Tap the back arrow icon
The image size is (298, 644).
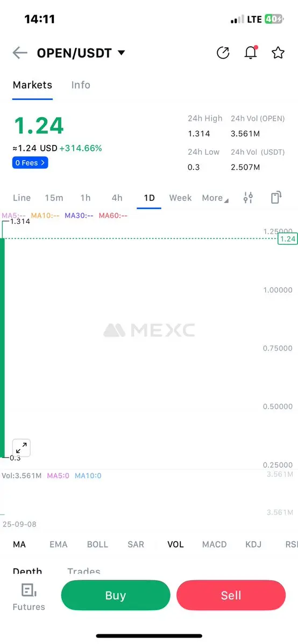pos(20,53)
